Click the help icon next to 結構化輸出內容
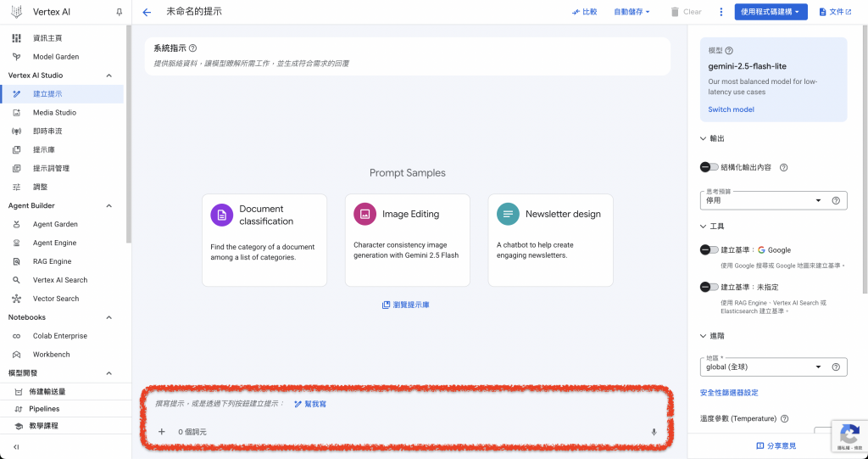Screen dimensions: 868x459 (783, 167)
